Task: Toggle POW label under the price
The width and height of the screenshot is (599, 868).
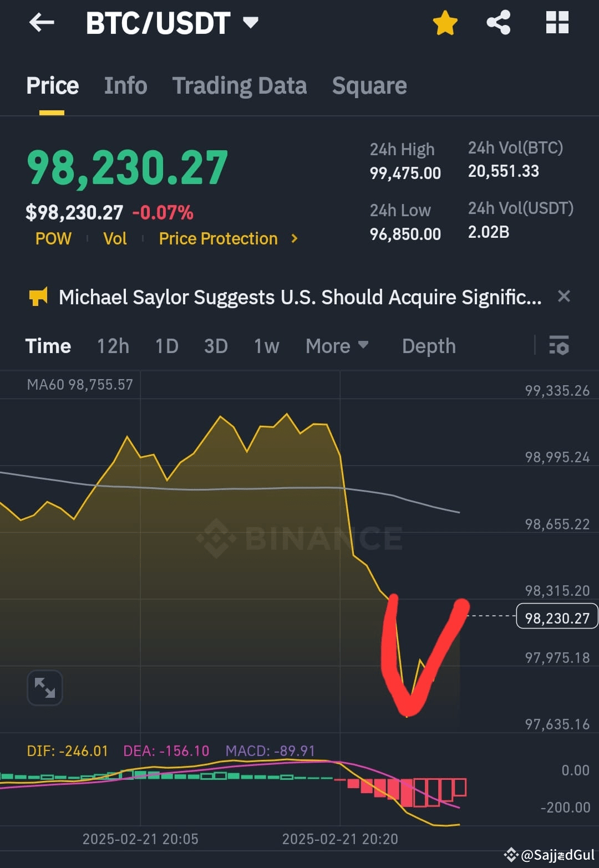Action: point(53,238)
